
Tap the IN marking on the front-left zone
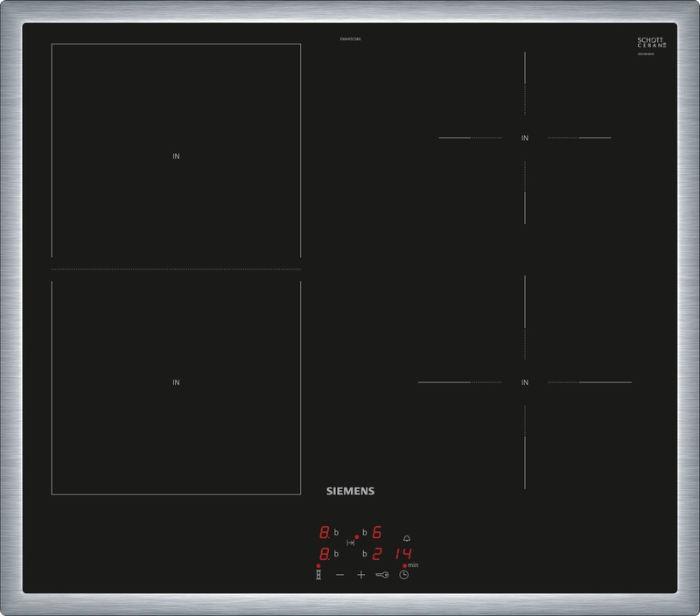click(x=177, y=381)
